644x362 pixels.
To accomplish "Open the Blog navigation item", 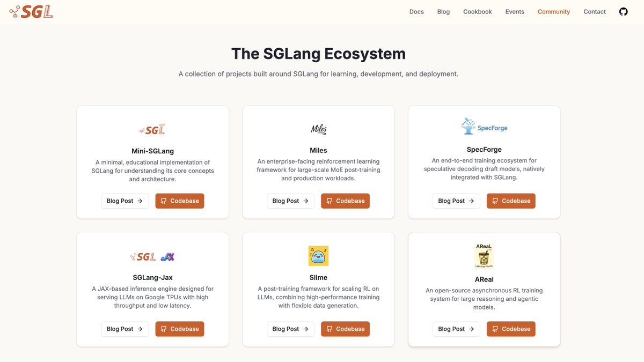I will pos(443,11).
